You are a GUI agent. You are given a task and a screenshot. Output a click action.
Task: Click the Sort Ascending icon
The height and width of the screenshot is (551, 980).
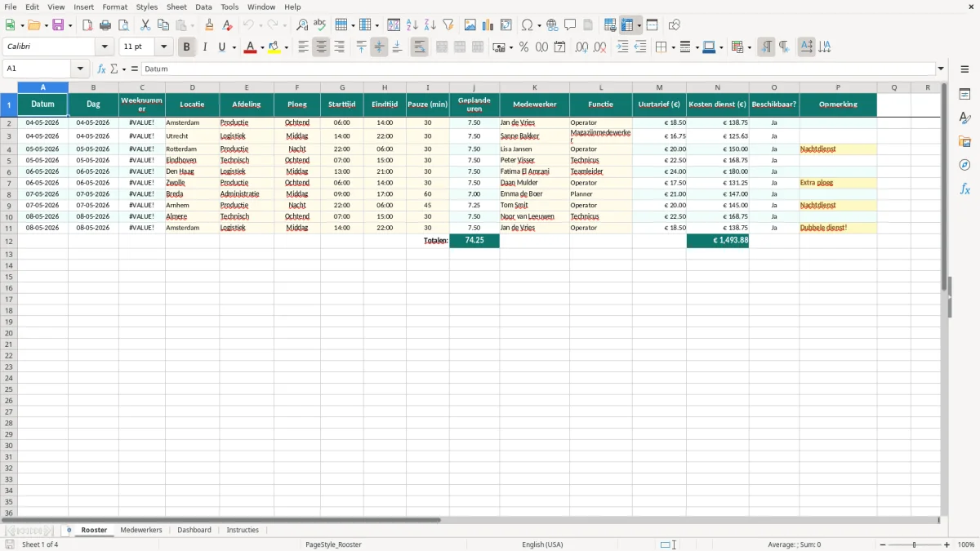(412, 25)
